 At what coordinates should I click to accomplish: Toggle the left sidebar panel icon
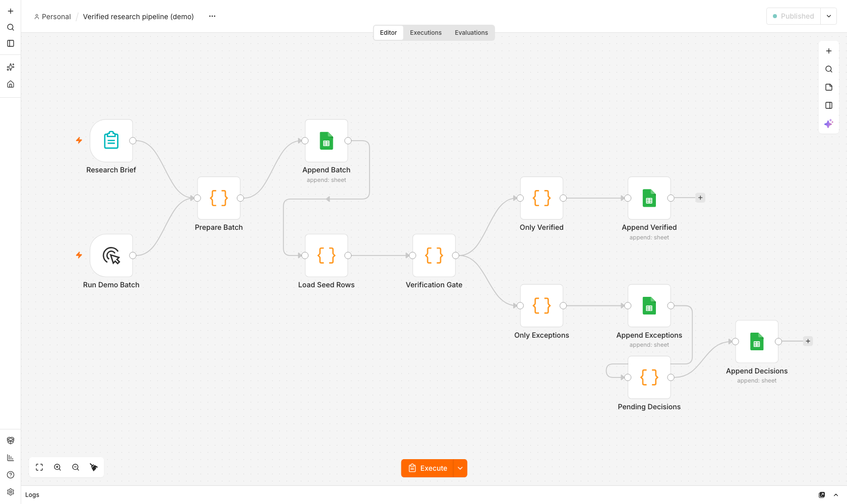pos(11,43)
